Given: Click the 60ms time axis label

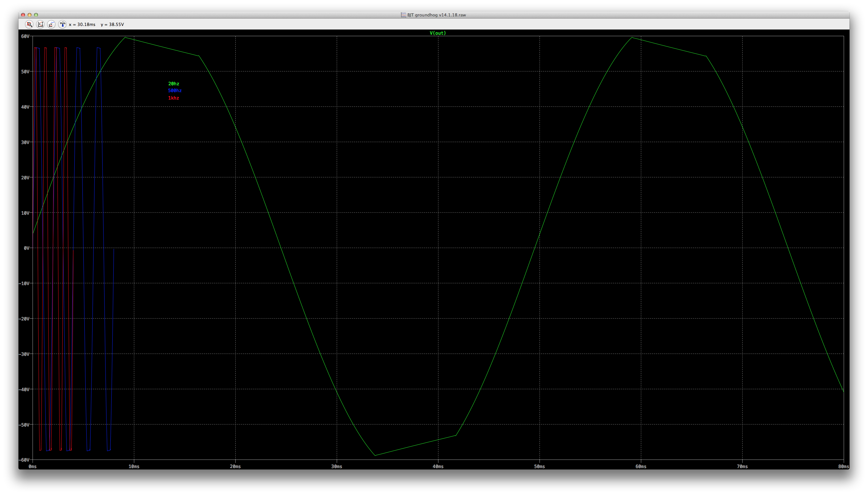Looking at the screenshot, I should [641, 467].
